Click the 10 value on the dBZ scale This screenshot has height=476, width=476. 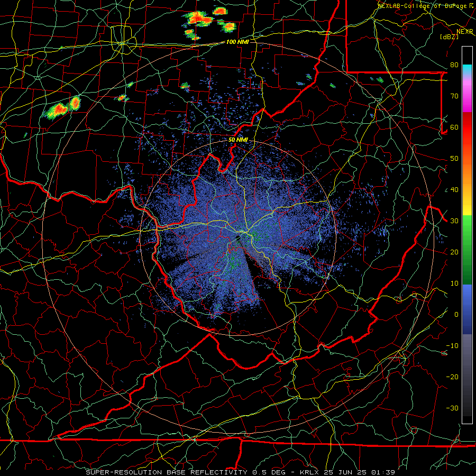tap(454, 283)
